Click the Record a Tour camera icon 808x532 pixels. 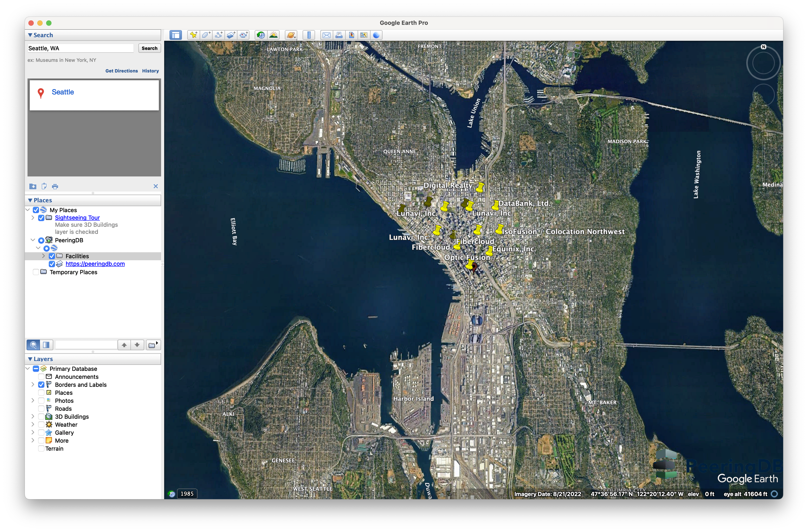pos(244,35)
